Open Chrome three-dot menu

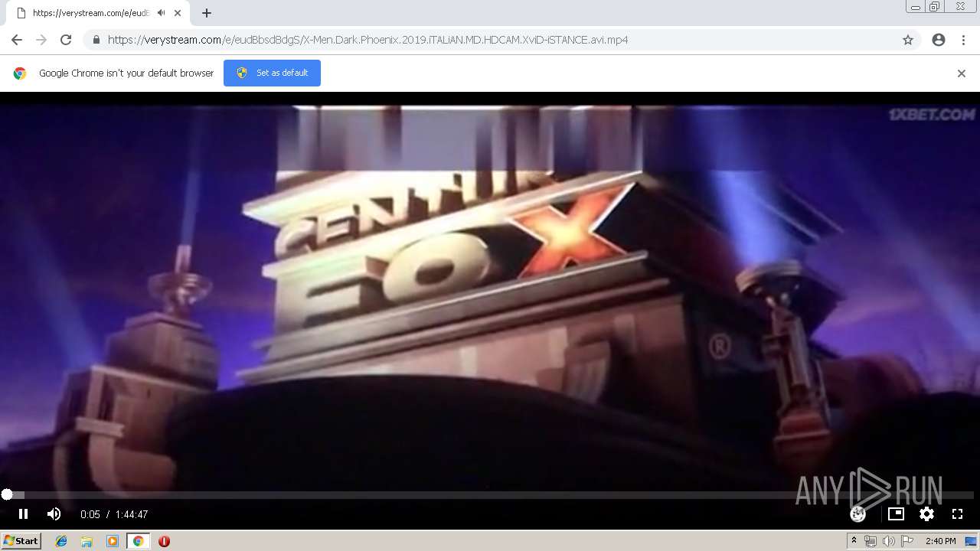click(963, 40)
